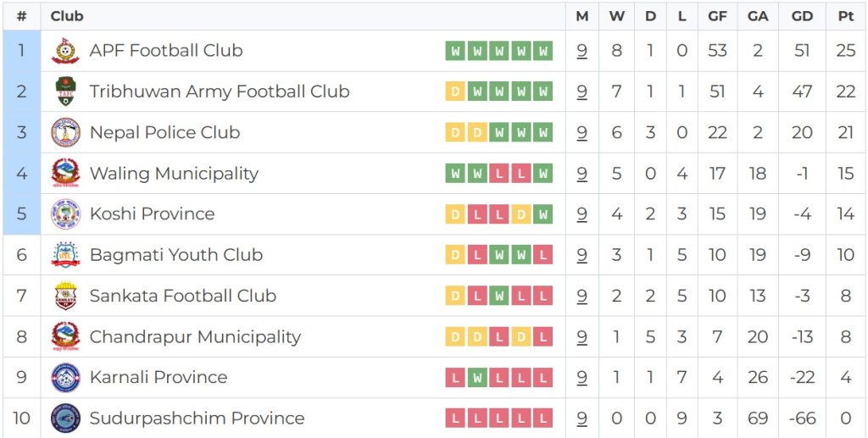The height and width of the screenshot is (438, 868).
Task: Open APF Football Club's matches played link
Action: [582, 51]
